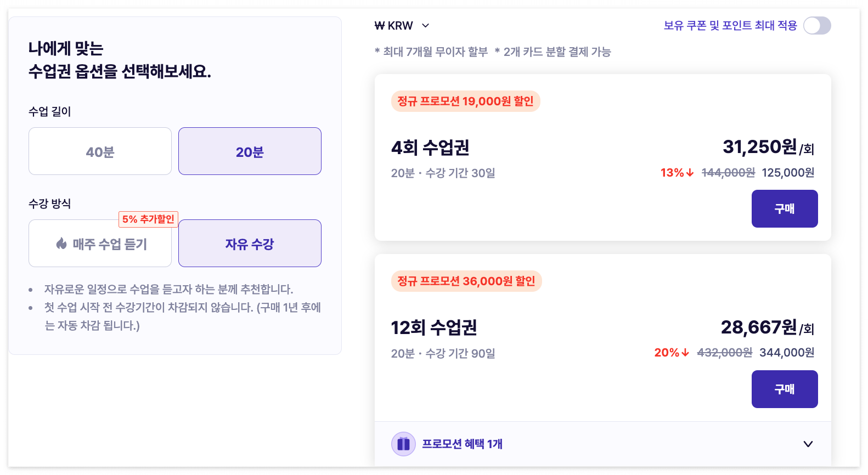Click the gift icon next to 프로모션 혜택 1개
The image size is (868, 475).
(403, 444)
